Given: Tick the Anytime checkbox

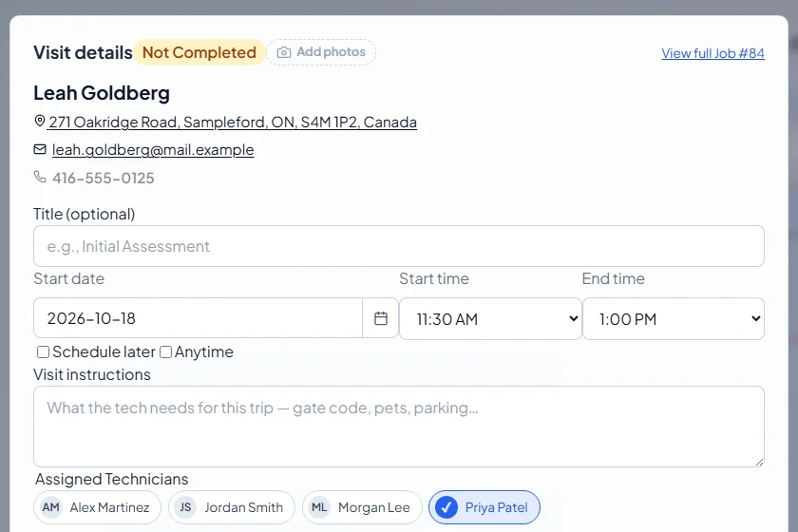Looking at the screenshot, I should coord(165,351).
